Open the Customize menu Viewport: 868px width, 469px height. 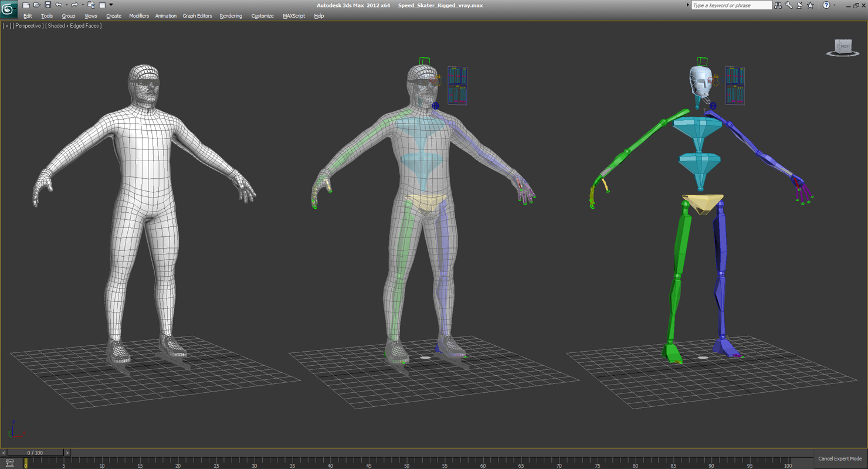(263, 16)
